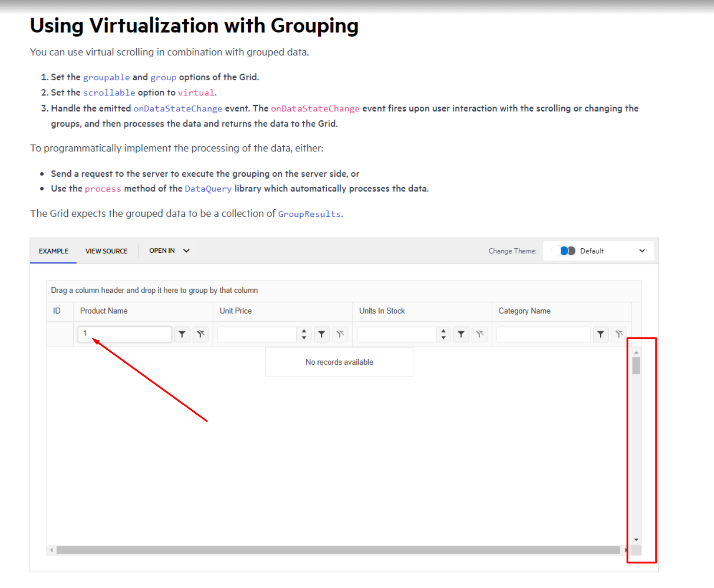Open the Category Name filter operator menu
The height and width of the screenshot is (588, 714).
click(x=600, y=334)
